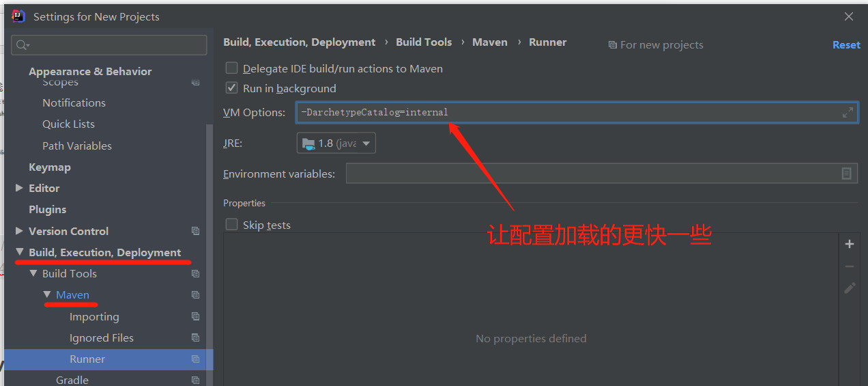The width and height of the screenshot is (868, 386).
Task: Click the IntelliJ IDEA logo in title bar
Action: (18, 16)
